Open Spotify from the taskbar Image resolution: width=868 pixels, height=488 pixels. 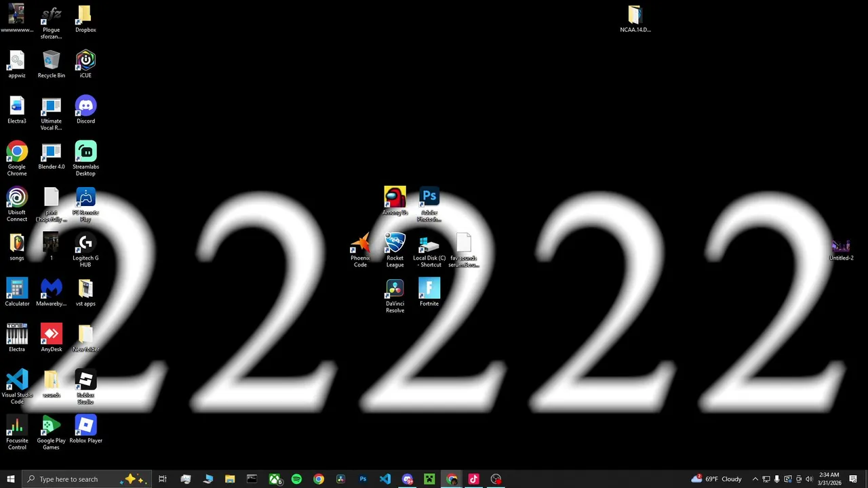point(296,479)
